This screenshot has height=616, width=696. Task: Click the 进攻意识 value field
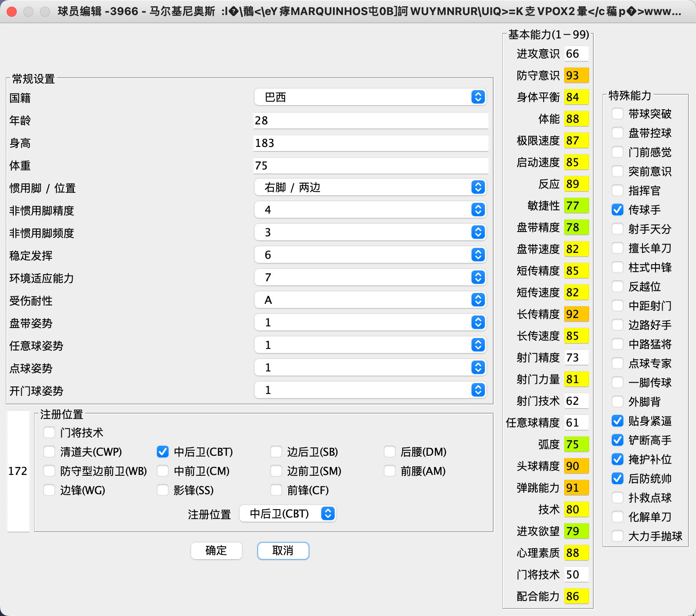tap(576, 54)
